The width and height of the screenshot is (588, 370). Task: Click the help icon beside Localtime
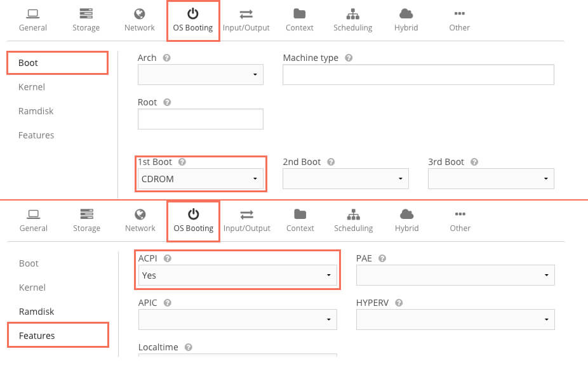[189, 347]
